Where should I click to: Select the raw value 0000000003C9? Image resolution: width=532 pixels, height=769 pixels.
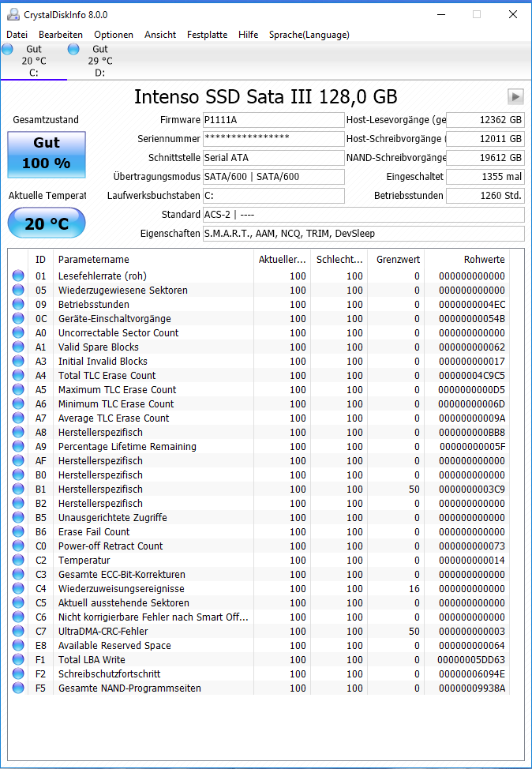point(472,490)
